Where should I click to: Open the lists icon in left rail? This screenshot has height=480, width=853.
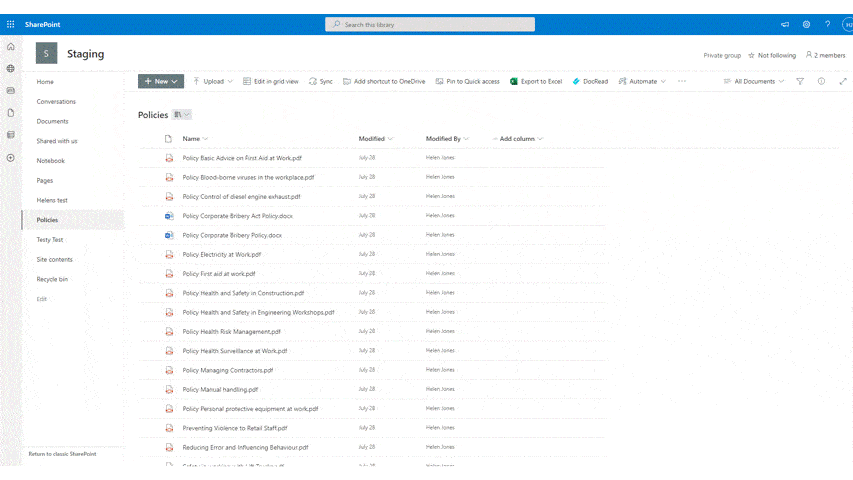[11, 135]
